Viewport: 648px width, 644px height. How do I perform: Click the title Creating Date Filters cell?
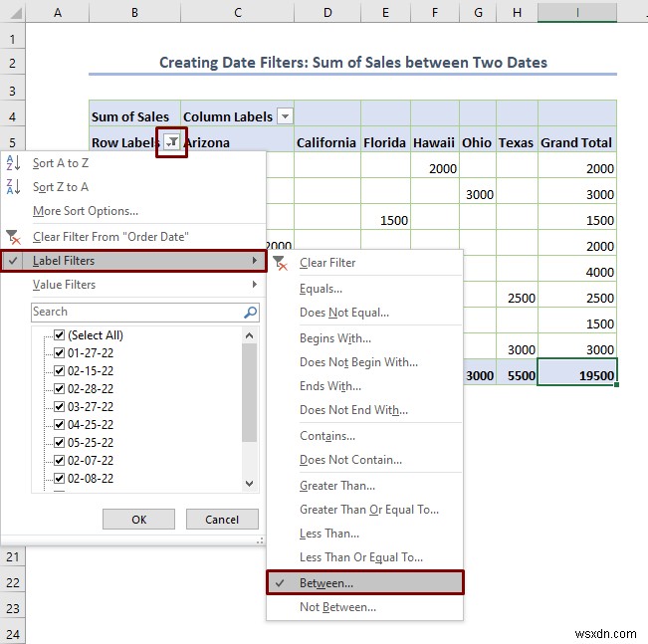click(x=353, y=63)
